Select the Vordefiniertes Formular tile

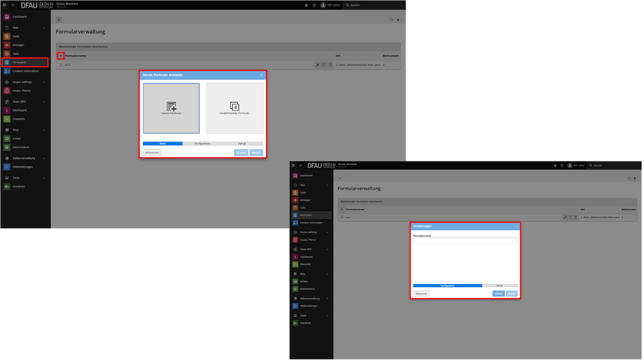[235, 108]
